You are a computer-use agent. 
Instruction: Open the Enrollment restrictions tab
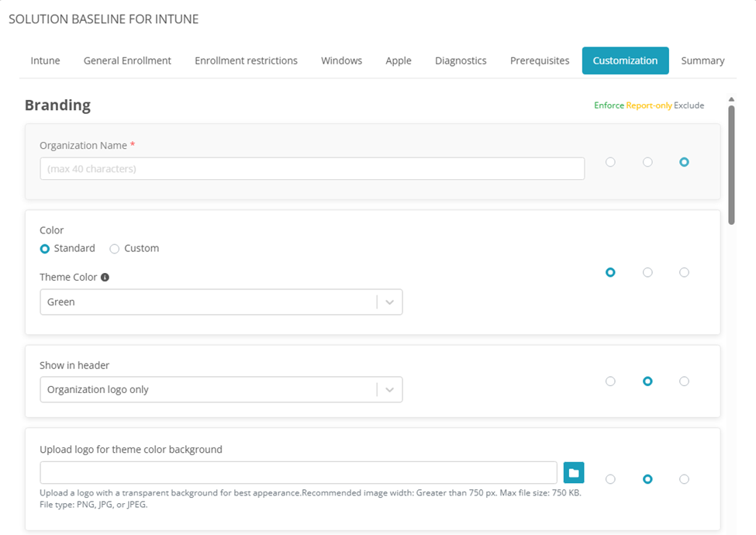246,60
